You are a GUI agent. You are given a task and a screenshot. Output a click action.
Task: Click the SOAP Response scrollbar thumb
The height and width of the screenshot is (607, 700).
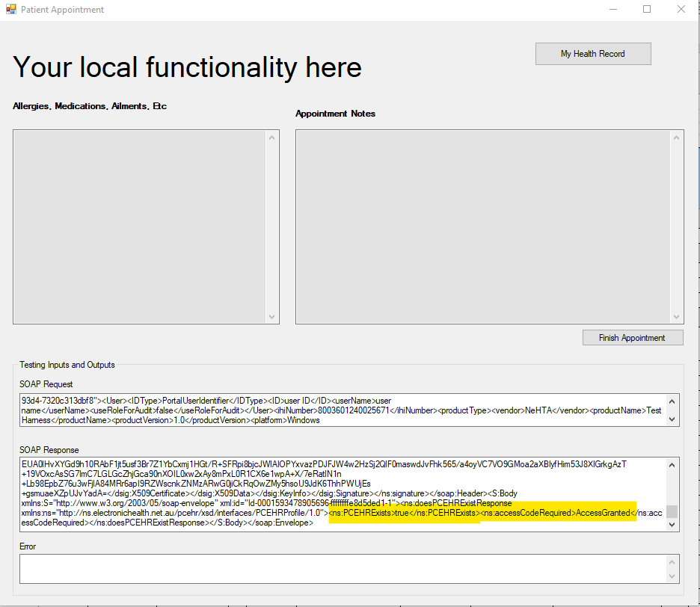point(672,511)
